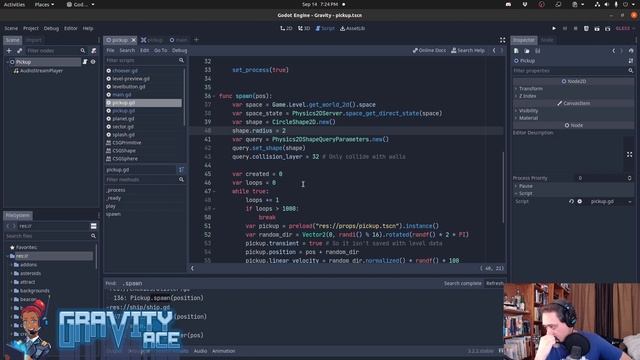Open the Project menu

point(31,29)
